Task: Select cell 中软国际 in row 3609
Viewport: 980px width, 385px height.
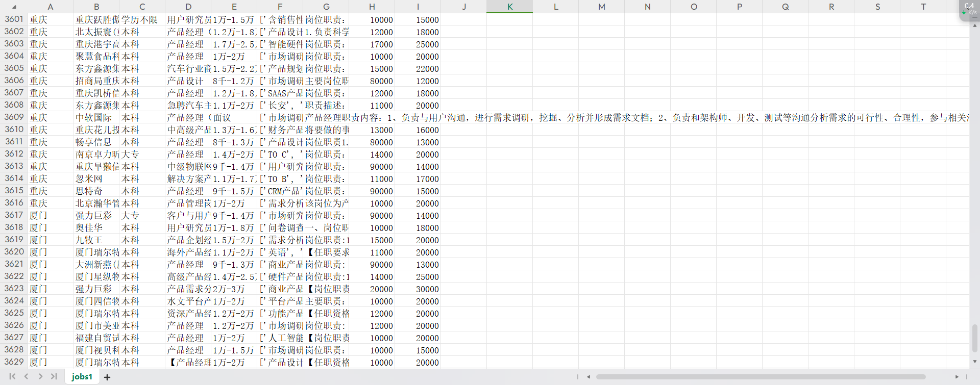Action: coord(96,117)
